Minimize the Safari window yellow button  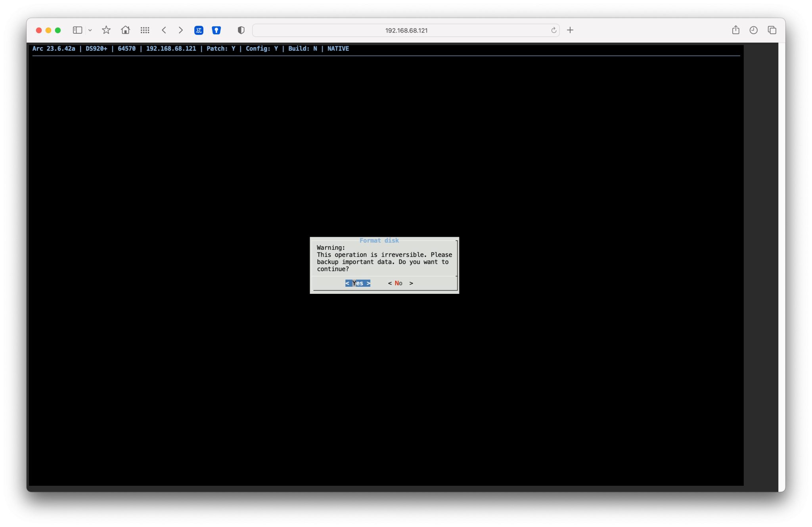tap(48, 30)
